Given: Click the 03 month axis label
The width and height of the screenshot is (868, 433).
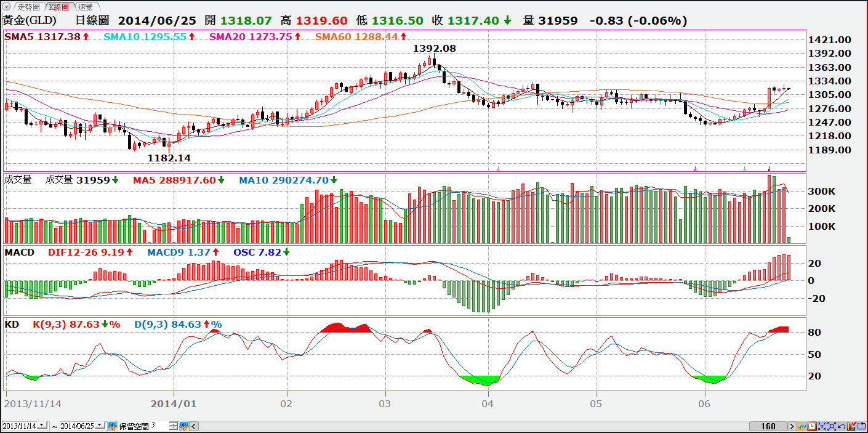Looking at the screenshot, I should (385, 404).
